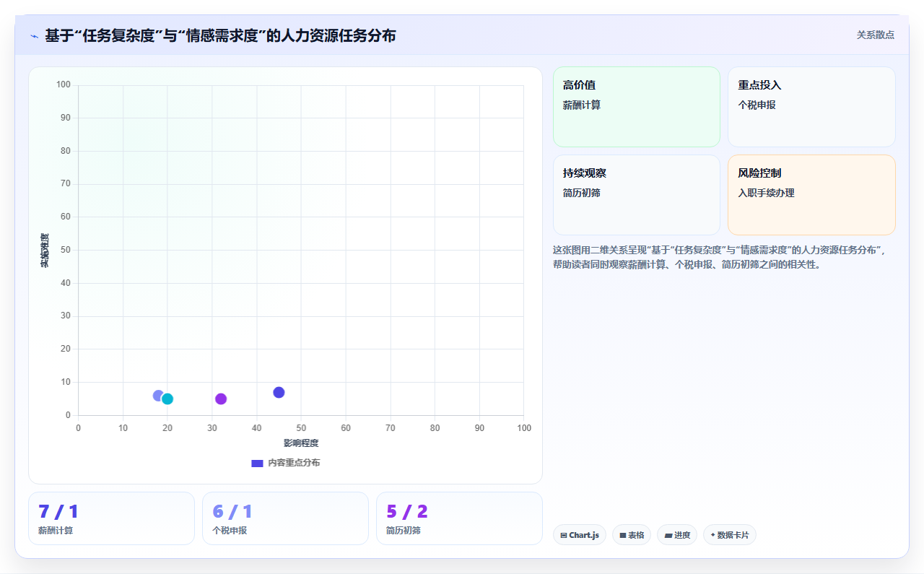Click the Chart.js tag chip
The height and width of the screenshot is (574, 924).
click(580, 535)
